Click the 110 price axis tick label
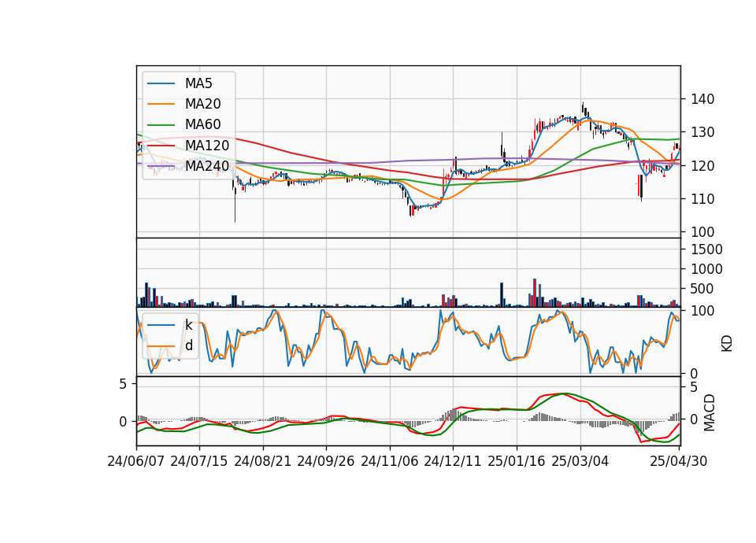756x543 pixels. point(702,199)
